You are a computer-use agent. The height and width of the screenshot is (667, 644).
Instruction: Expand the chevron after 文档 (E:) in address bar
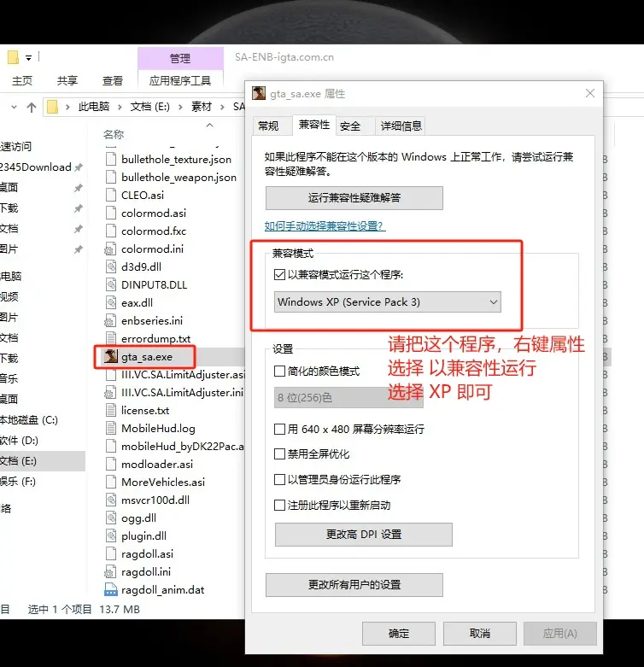pyautogui.click(x=180, y=107)
